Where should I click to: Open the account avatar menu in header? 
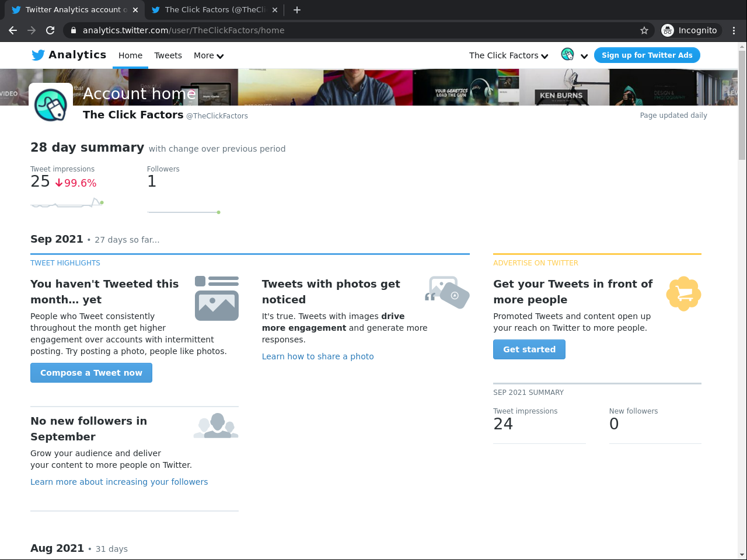[x=574, y=55]
